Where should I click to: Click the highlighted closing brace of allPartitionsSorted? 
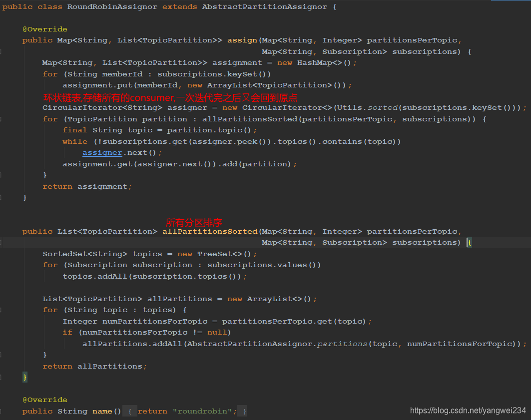pos(24,377)
